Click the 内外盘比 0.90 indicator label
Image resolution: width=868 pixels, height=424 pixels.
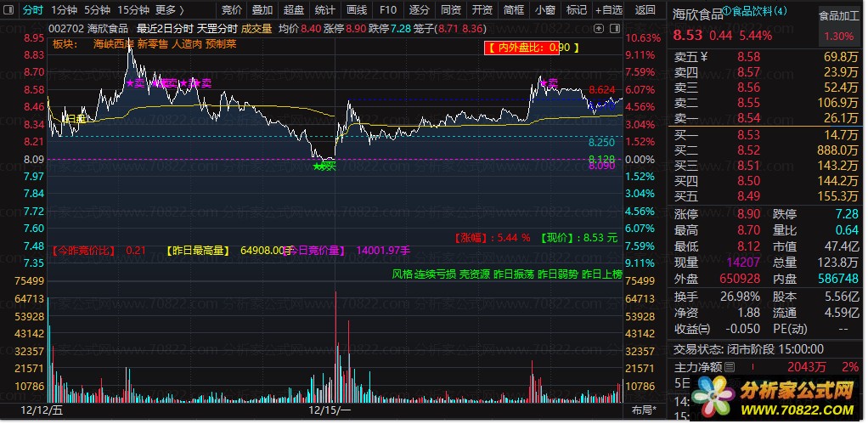pos(533,48)
